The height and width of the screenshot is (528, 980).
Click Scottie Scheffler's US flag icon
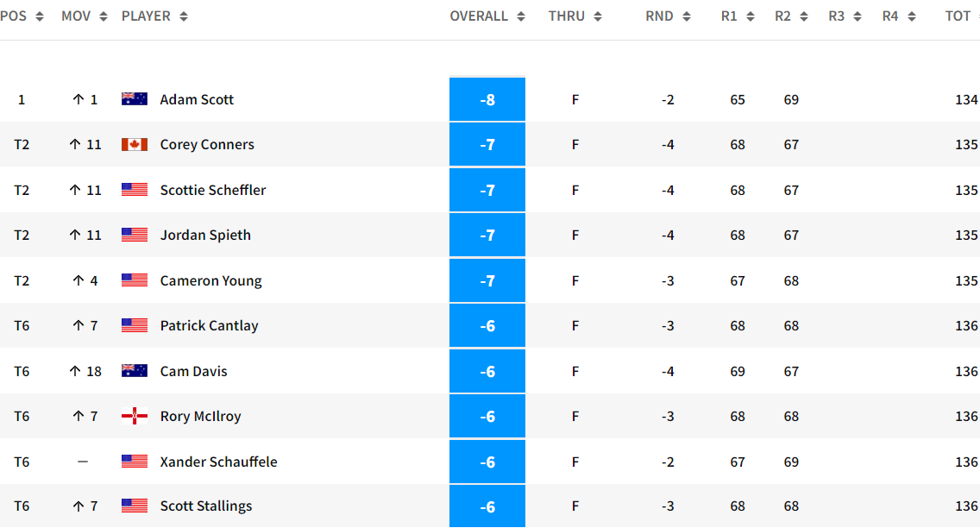135,190
